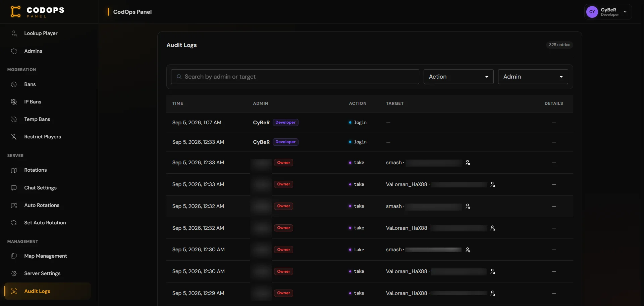Click the DETAILS column header

click(554, 103)
